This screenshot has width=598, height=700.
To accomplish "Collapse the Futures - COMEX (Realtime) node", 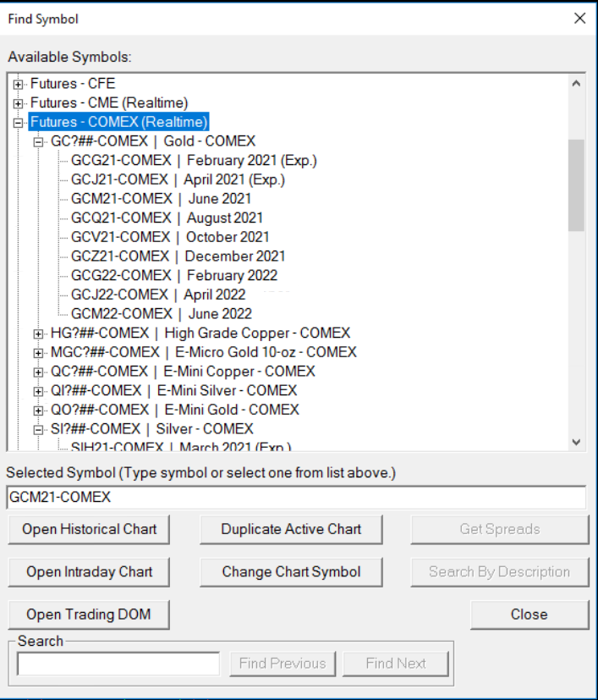I will (18, 123).
